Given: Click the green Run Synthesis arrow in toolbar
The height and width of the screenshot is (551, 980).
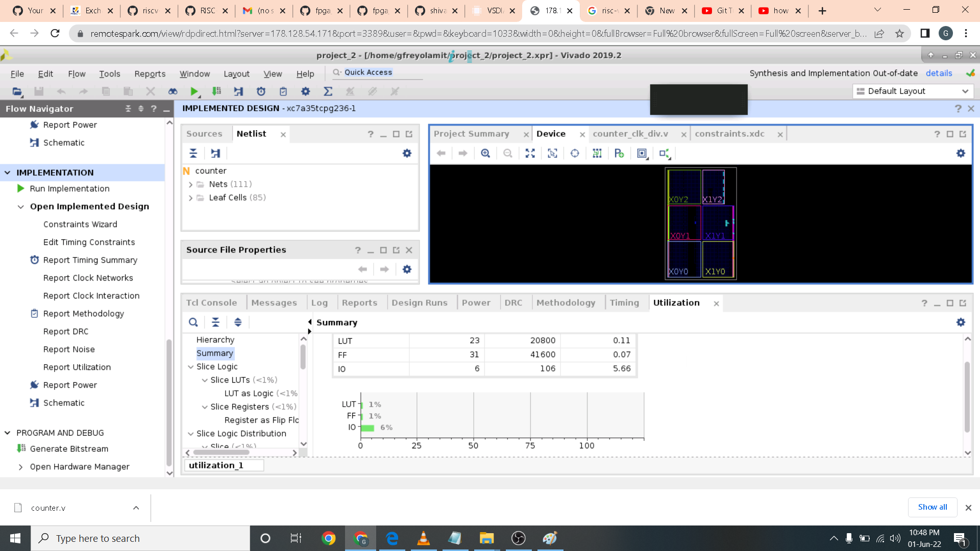Looking at the screenshot, I should (x=194, y=92).
